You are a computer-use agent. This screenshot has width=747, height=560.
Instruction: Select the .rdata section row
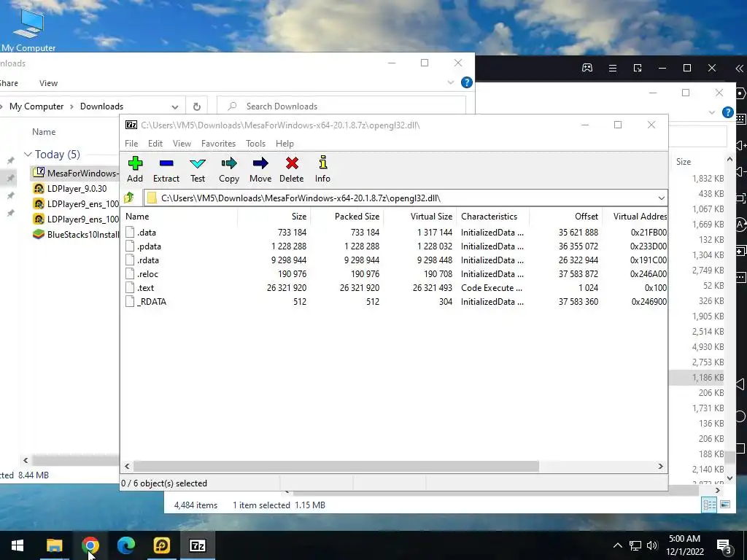point(393,260)
